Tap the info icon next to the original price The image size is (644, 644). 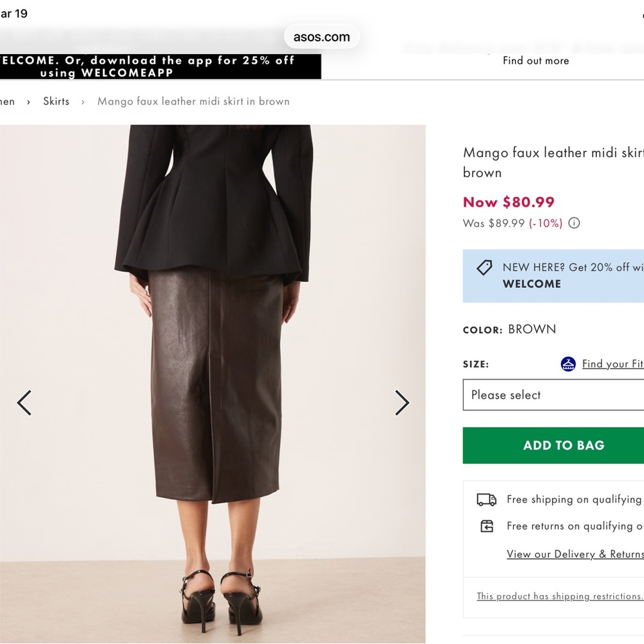click(x=574, y=223)
